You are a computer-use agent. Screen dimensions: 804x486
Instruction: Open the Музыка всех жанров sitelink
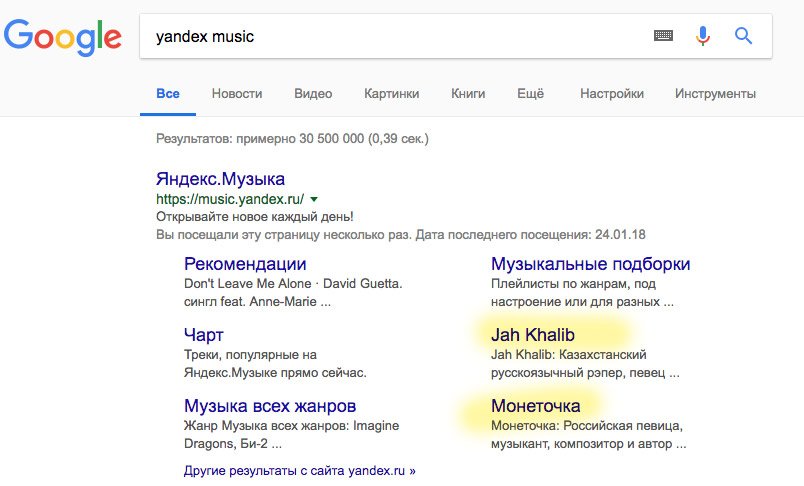(270, 406)
